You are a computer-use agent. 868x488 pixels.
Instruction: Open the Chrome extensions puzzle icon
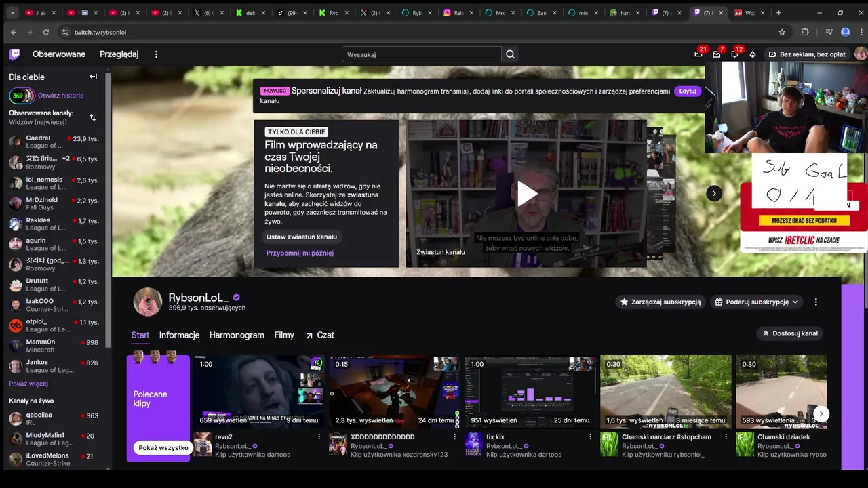[805, 32]
